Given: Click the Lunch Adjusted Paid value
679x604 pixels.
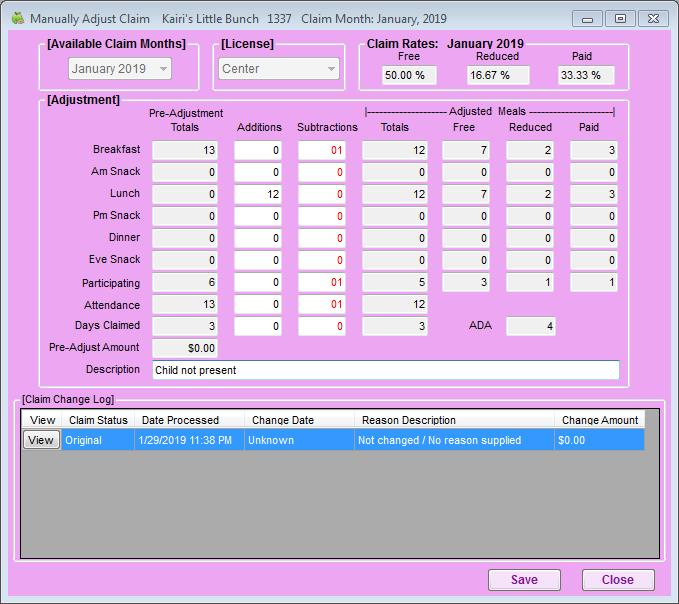Looking at the screenshot, I should [594, 194].
